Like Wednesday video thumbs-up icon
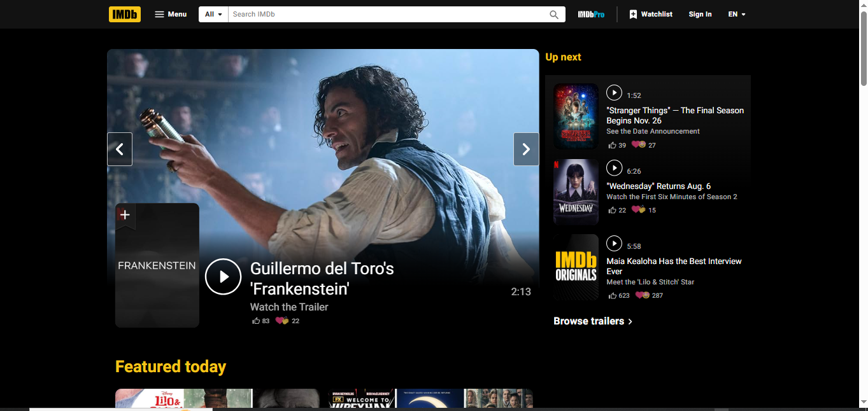 [612, 210]
